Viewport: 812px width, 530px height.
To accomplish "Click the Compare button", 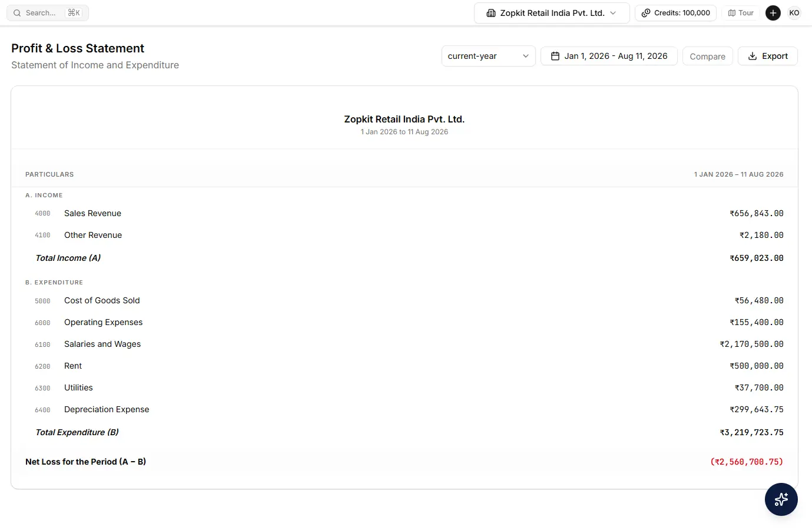I will 707,57.
